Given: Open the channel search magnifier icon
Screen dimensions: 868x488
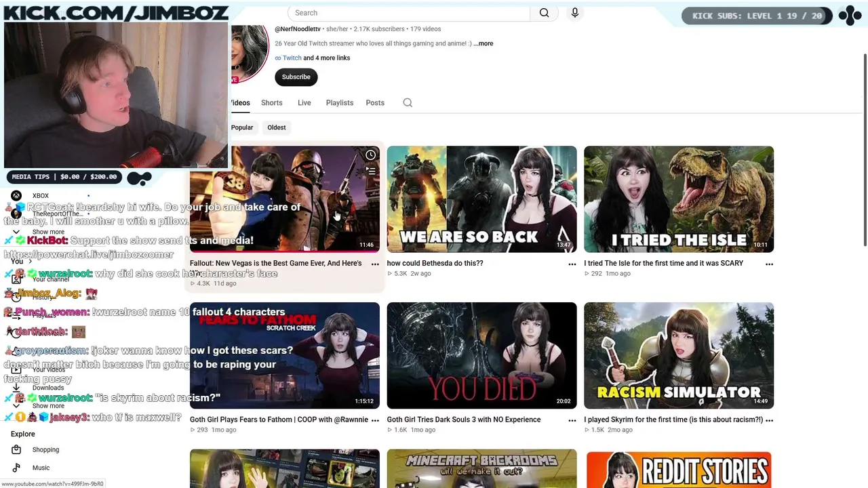Looking at the screenshot, I should pyautogui.click(x=408, y=103).
